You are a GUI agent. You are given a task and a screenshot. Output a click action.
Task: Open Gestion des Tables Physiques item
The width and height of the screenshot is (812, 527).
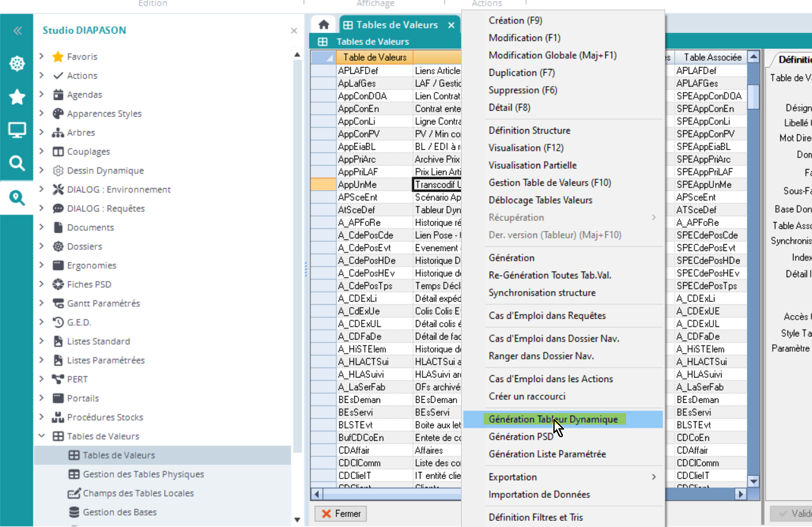pos(144,474)
